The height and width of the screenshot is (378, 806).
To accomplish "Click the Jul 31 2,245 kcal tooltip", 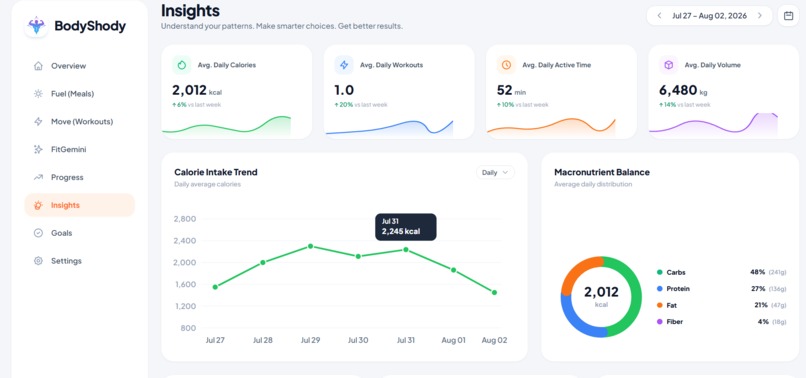I will pyautogui.click(x=406, y=227).
